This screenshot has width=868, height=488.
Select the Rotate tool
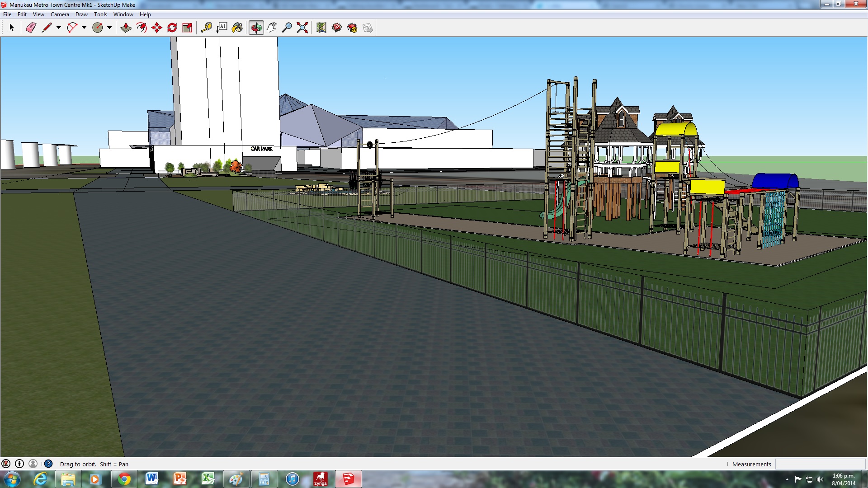click(x=172, y=28)
